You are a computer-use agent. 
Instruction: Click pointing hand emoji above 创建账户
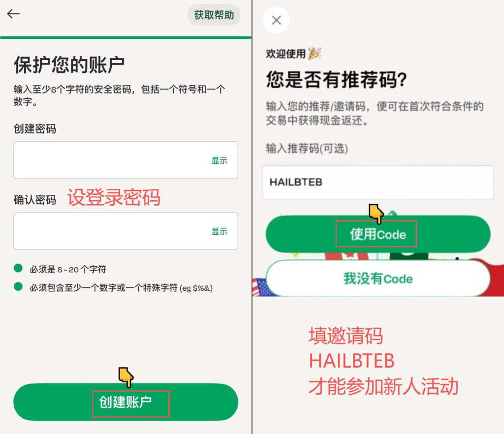click(x=126, y=377)
